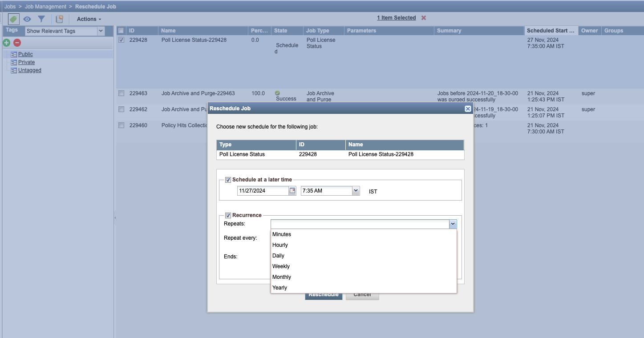
Task: Click the 1 Item Selected link
Action: point(396,18)
